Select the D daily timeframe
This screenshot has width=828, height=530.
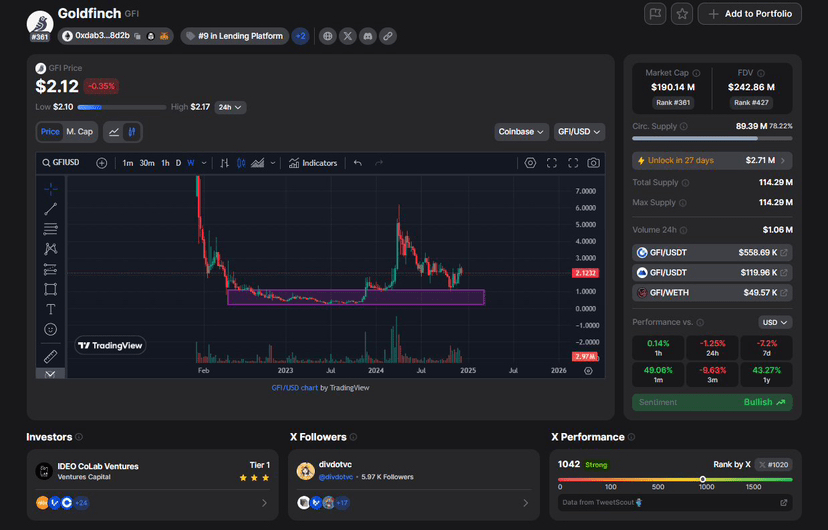tap(179, 163)
